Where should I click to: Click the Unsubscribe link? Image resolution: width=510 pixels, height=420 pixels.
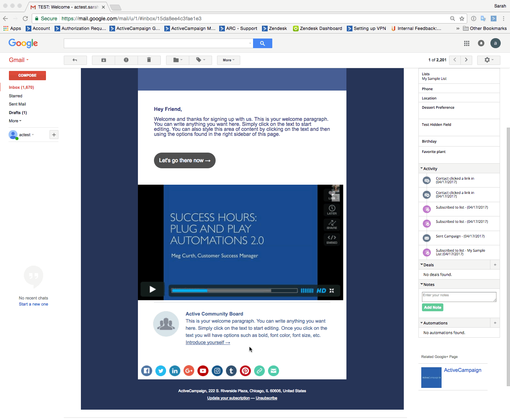point(266,398)
